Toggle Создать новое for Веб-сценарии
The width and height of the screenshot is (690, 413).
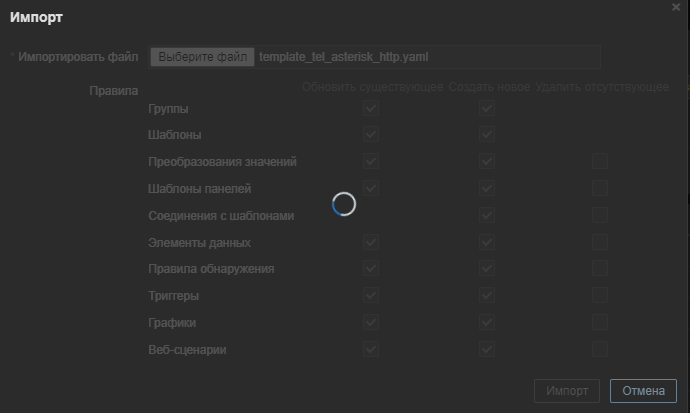(x=487, y=349)
